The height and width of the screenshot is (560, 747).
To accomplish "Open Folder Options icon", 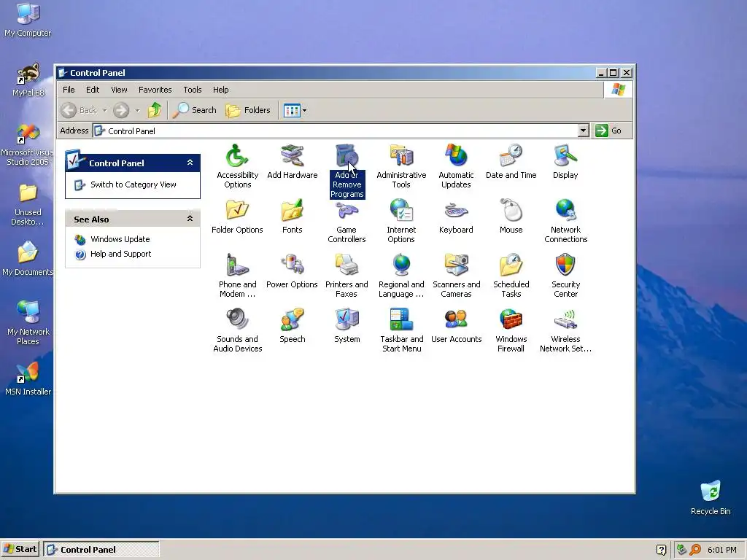I will coord(237,216).
